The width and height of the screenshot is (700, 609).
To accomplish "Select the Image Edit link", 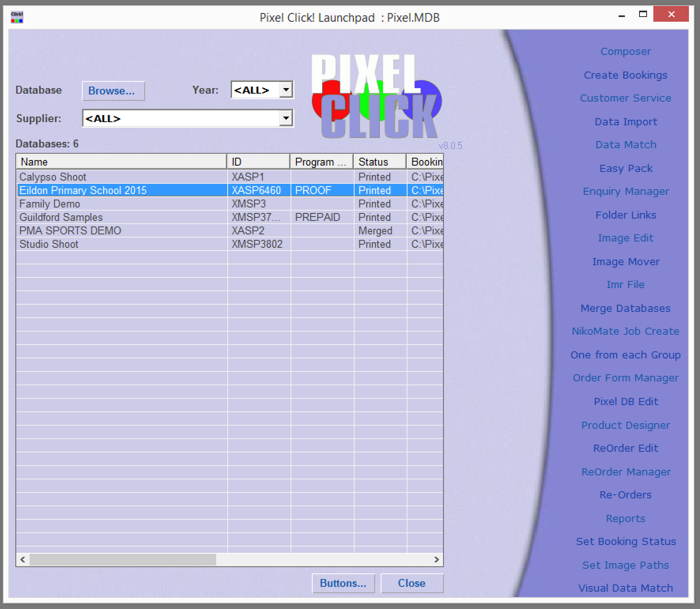I will pyautogui.click(x=625, y=238).
